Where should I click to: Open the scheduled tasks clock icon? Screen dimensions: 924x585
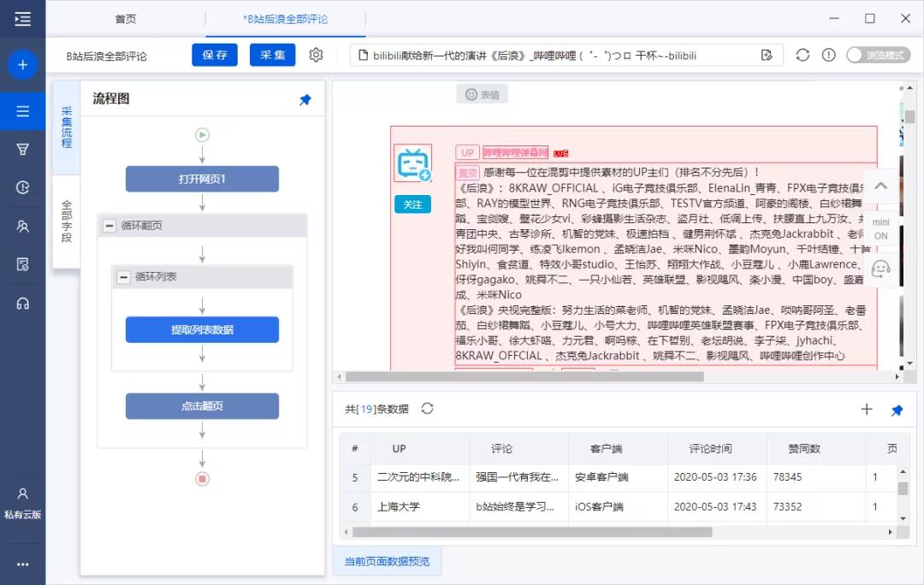(x=22, y=187)
